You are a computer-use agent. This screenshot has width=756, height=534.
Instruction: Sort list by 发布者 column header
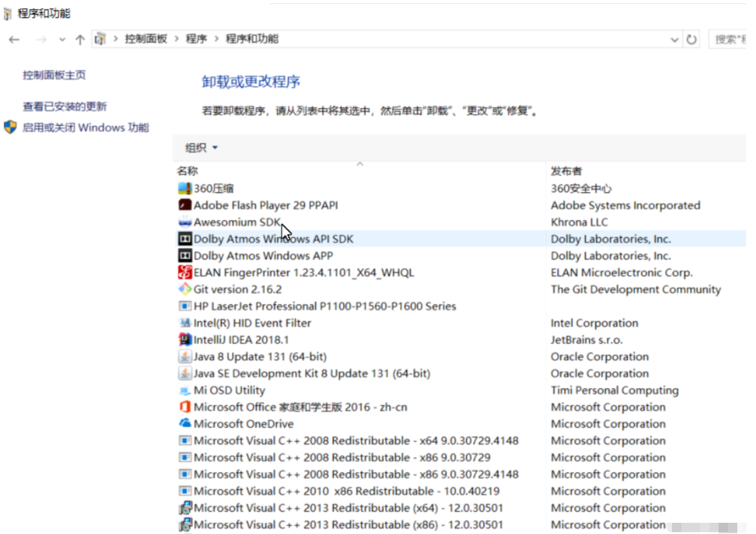[x=567, y=171]
